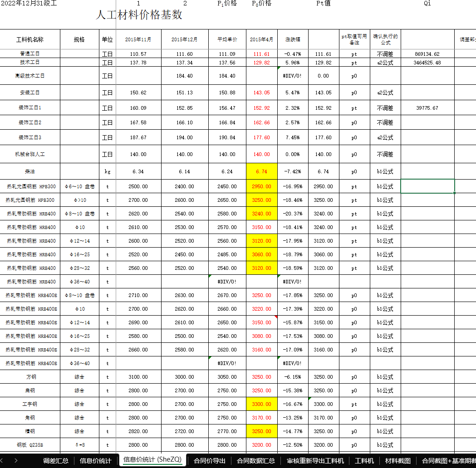Select the 2022年12月31竣工 cell
The height and width of the screenshot is (468, 476).
pyautogui.click(x=29, y=3)
